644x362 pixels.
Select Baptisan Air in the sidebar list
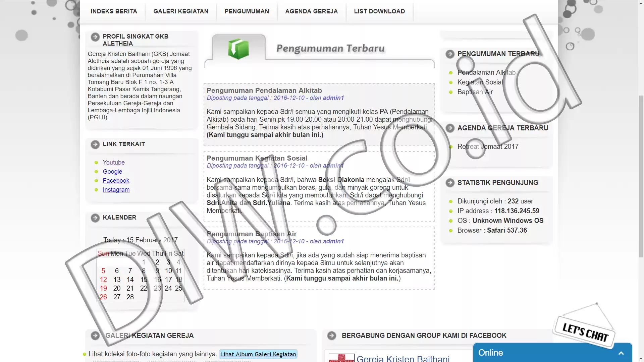click(475, 92)
